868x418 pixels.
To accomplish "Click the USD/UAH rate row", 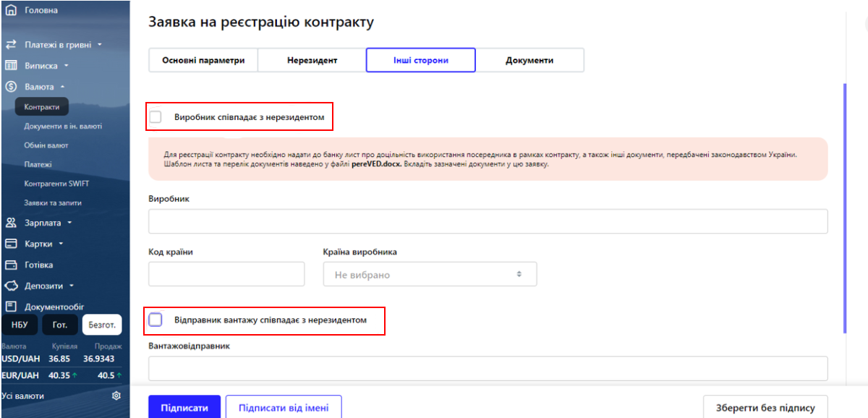I will pos(62,359).
